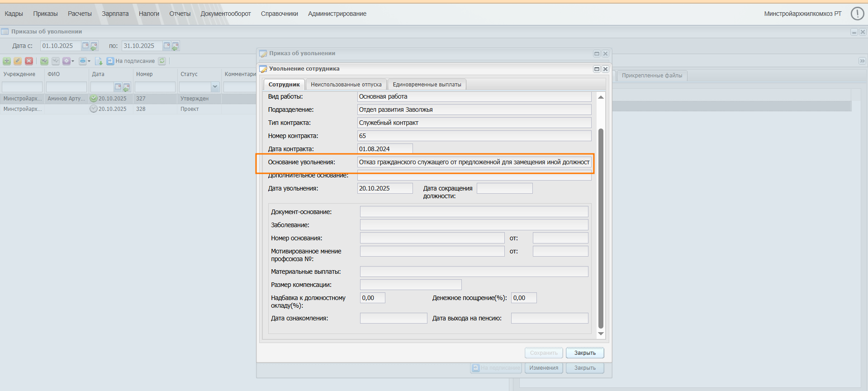Open the Администрирование menu
The image size is (868, 391).
point(337,14)
